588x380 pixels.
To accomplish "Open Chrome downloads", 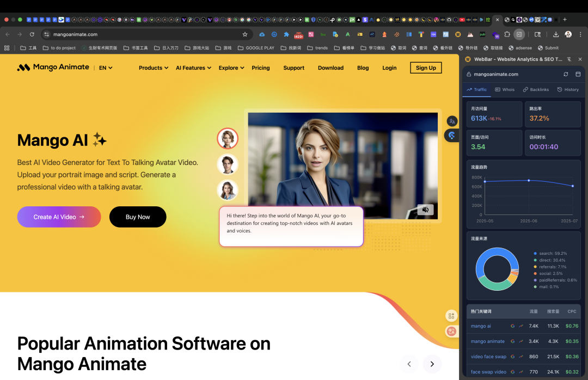I will click(556, 34).
